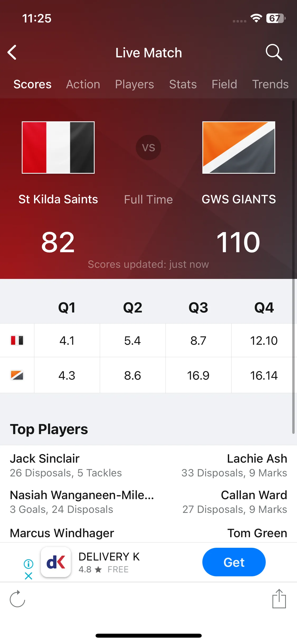Click the vertical scrollbar on right
The height and width of the screenshot is (644, 297).
coord(293,267)
